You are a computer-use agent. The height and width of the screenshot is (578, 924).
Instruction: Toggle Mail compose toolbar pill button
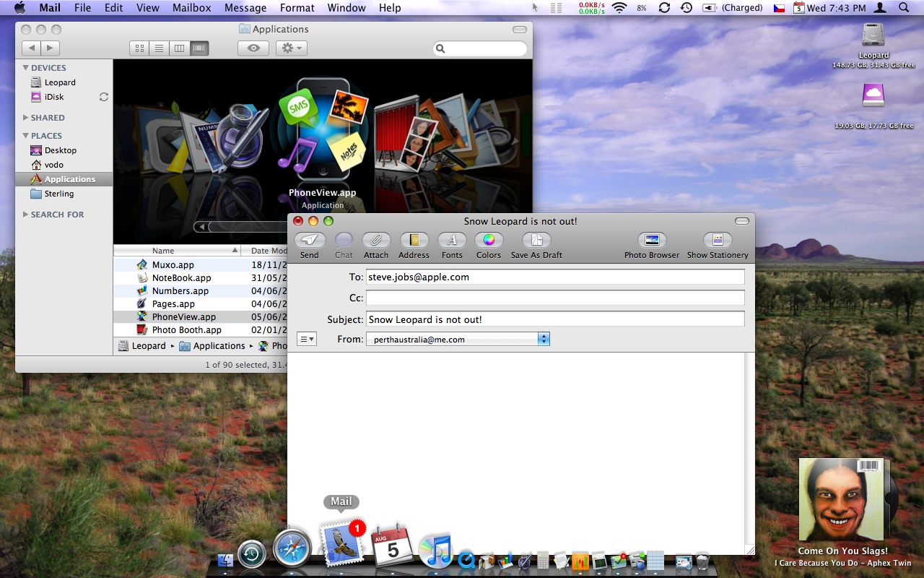742,221
